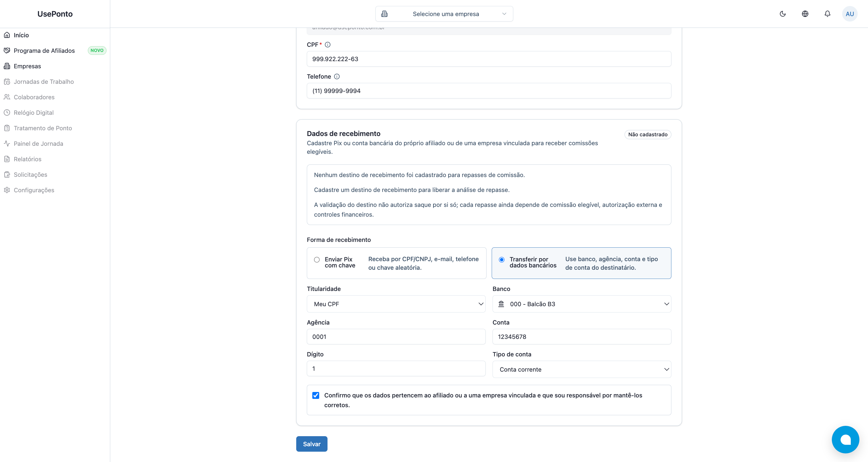Click the Telefone info icon
Image resolution: width=868 pixels, height=462 pixels.
[x=337, y=77]
